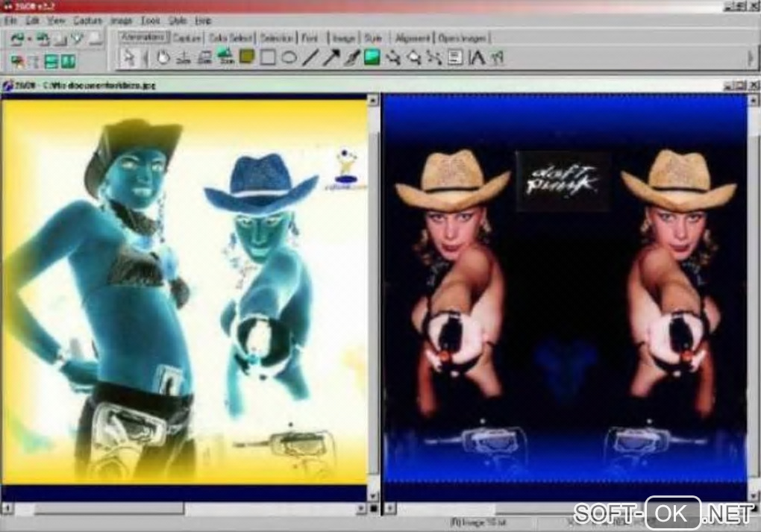Click the right pane scrollbar up arrow
Viewport: 761px width, 532px height.
[x=753, y=100]
